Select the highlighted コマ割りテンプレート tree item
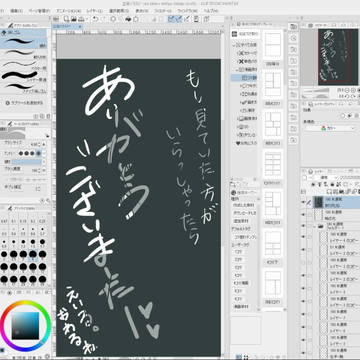 [244, 77]
